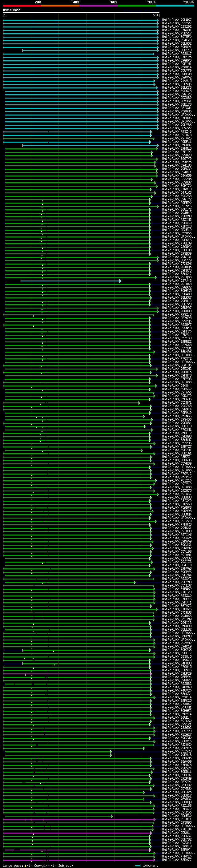Select hit label UniRef100_Q8VZV7
The height and width of the screenshot is (868, 197).
point(176,128)
